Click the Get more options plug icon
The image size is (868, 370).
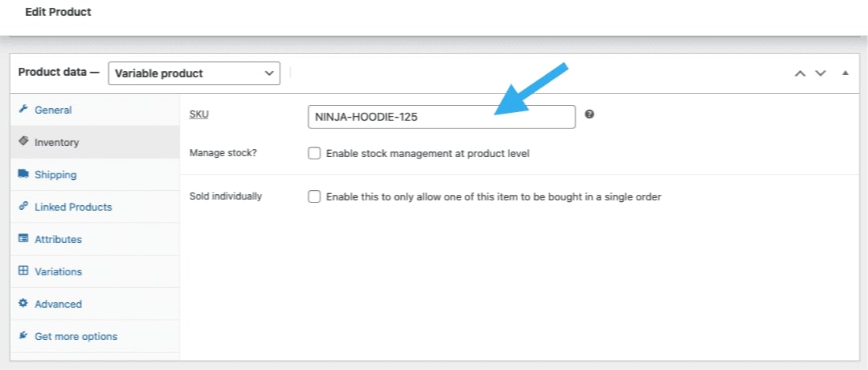coord(23,335)
